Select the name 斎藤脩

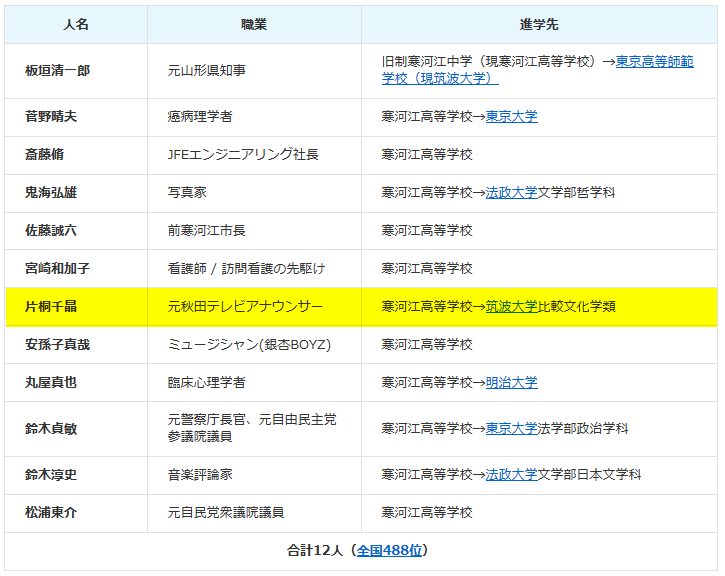(44, 154)
